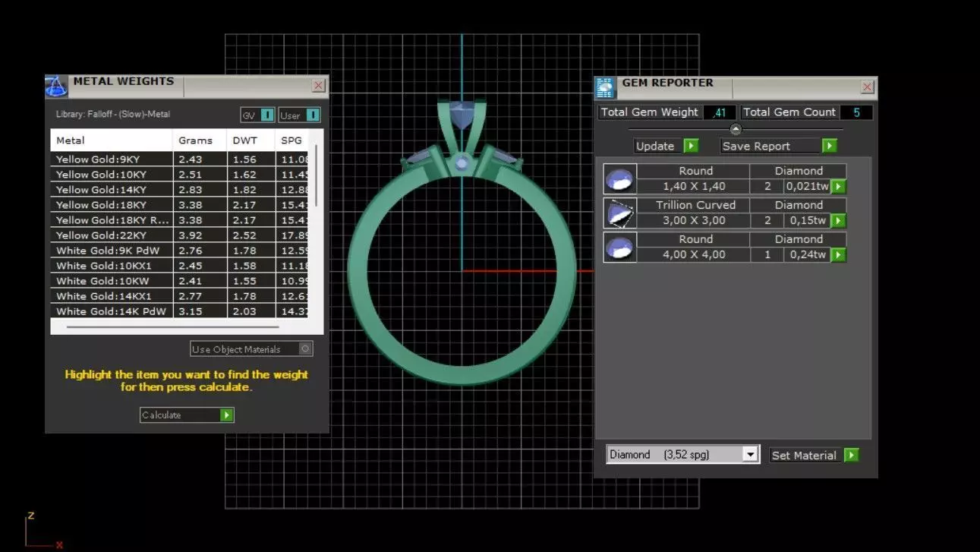Image resolution: width=980 pixels, height=552 pixels.
Task: Select the Yellow Gold:14KY row
Action: 179,190
